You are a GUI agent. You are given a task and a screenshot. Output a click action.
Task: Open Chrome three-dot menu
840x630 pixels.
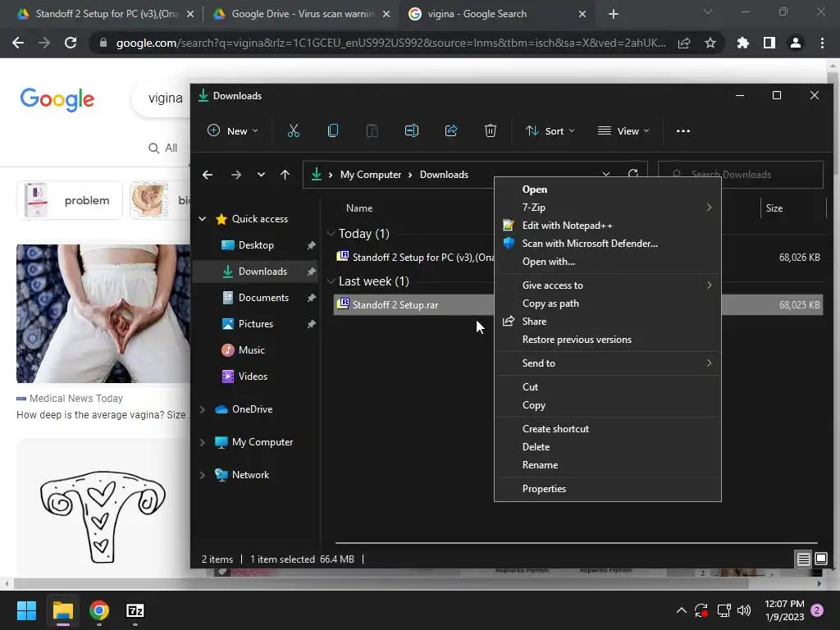pyautogui.click(x=822, y=43)
